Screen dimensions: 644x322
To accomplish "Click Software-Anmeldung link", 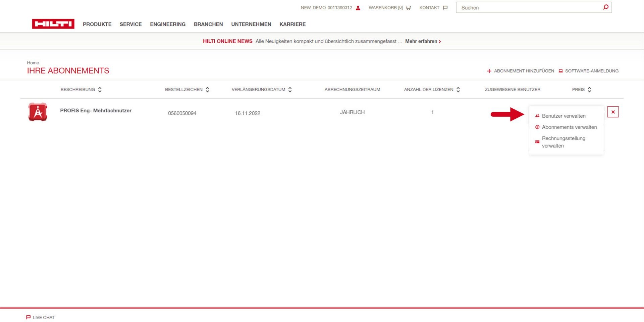I will (x=592, y=71).
